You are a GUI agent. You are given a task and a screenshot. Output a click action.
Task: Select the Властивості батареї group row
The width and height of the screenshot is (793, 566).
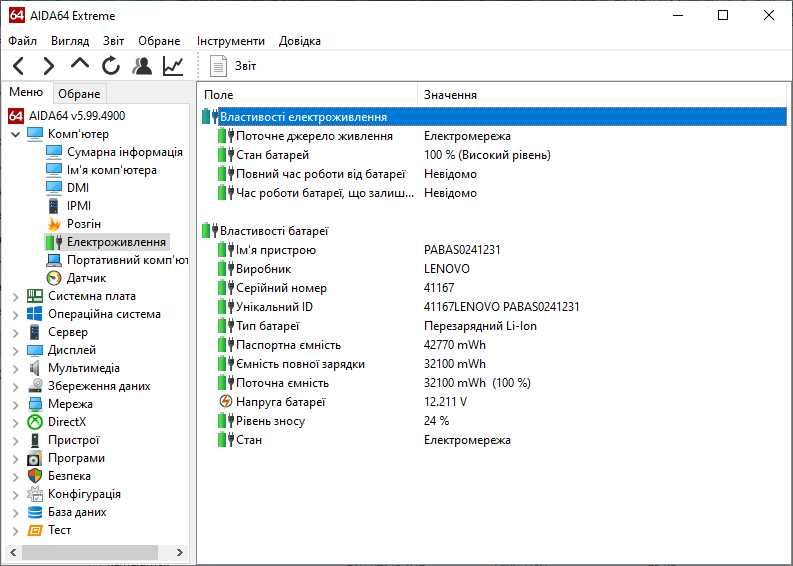coord(494,231)
